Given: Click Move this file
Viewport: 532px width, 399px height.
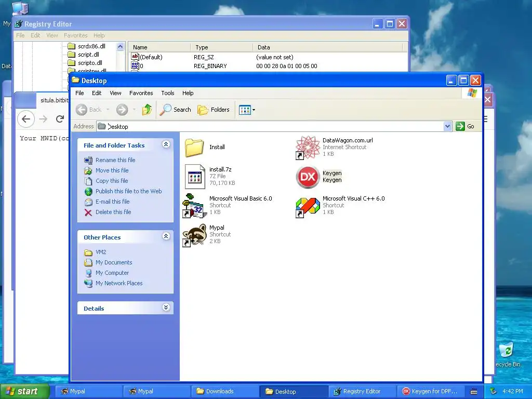Looking at the screenshot, I should coord(112,170).
